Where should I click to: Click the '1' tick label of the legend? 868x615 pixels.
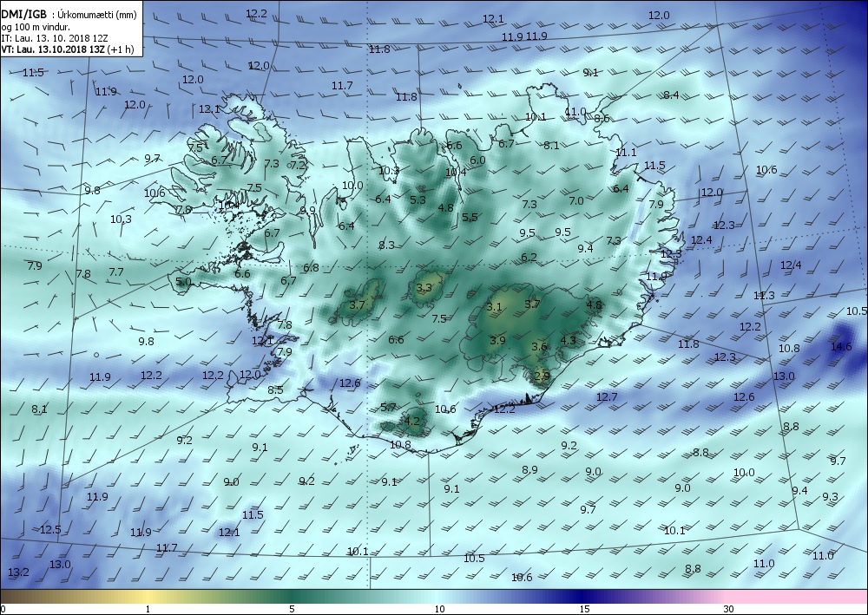coord(148,609)
